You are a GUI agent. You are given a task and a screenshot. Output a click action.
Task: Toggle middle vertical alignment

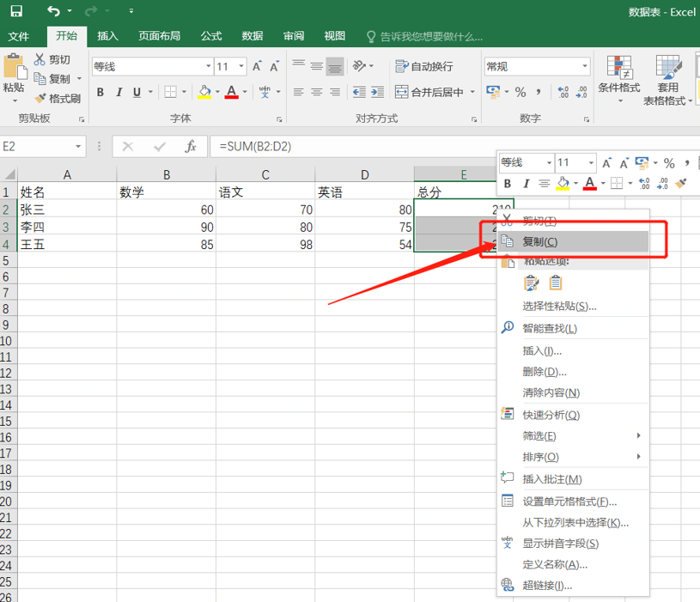(x=317, y=66)
